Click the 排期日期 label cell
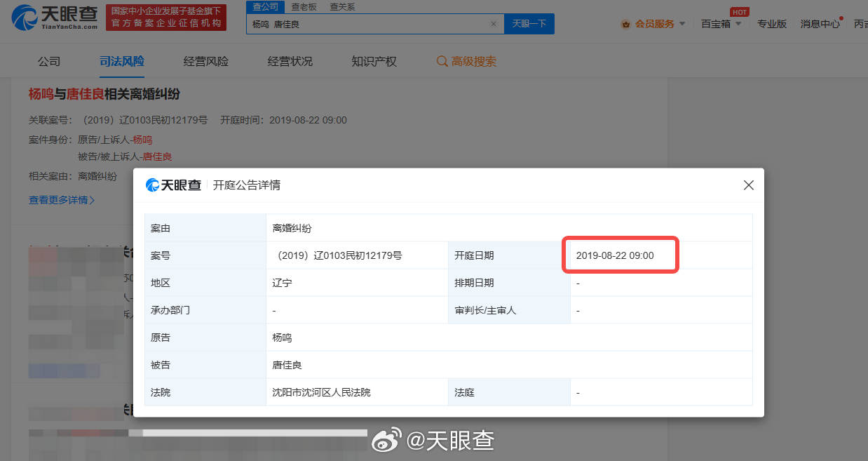 509,283
